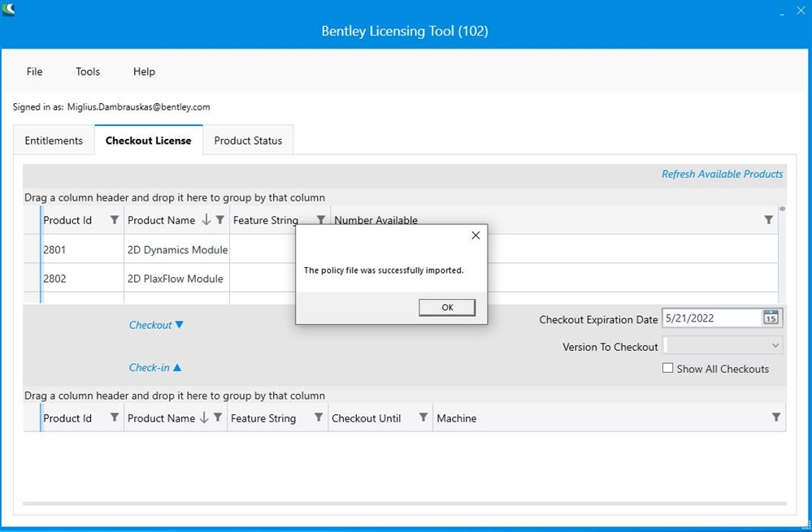
Task: Open the File menu
Action: [34, 71]
